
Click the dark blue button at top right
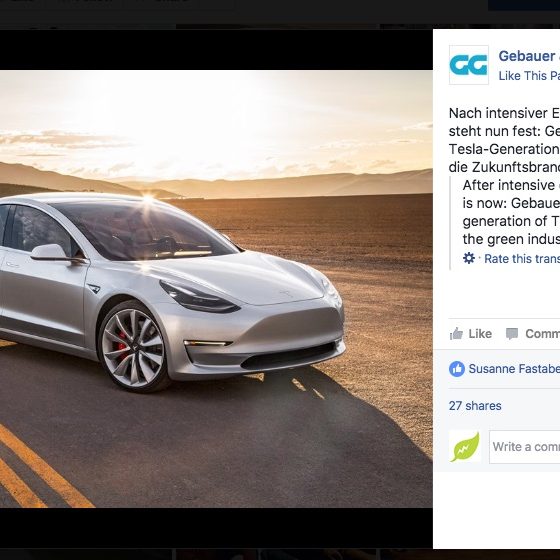524,5
